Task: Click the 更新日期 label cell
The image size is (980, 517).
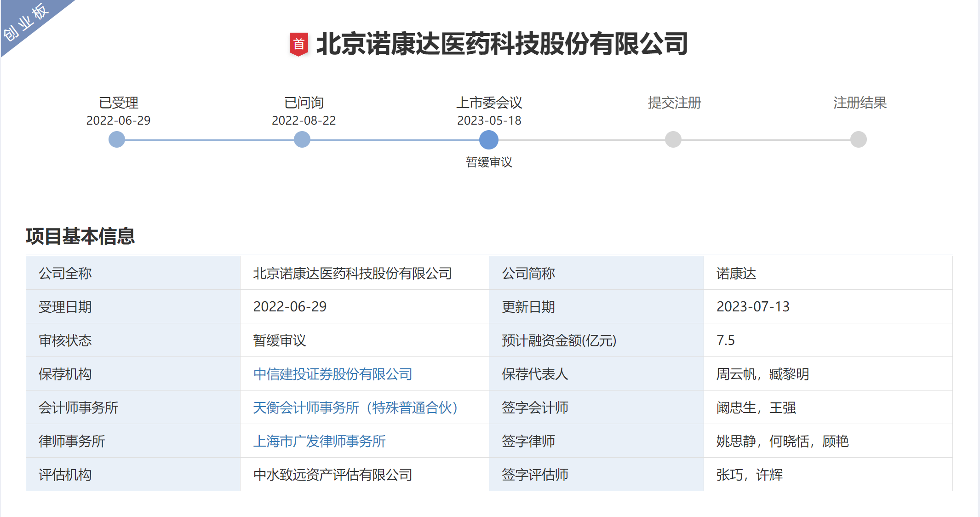Action: click(596, 307)
